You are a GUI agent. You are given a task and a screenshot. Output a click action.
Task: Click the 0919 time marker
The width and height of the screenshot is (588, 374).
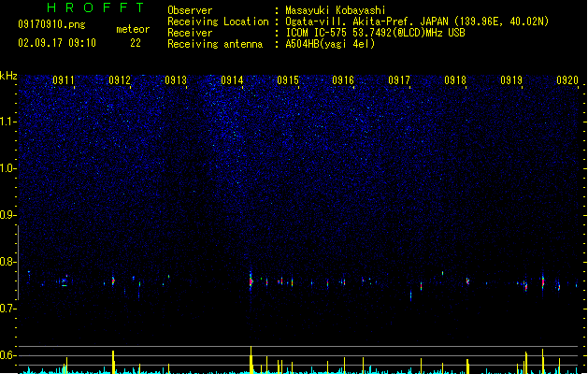(511, 80)
